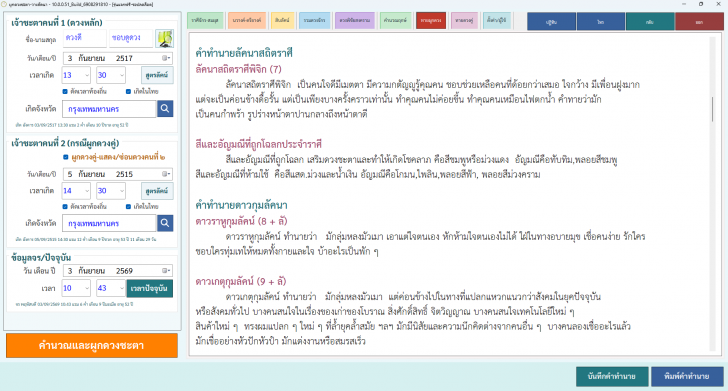Click person 1 กรุงเทพมหานคร province field
The image size is (728, 391).
(109, 109)
